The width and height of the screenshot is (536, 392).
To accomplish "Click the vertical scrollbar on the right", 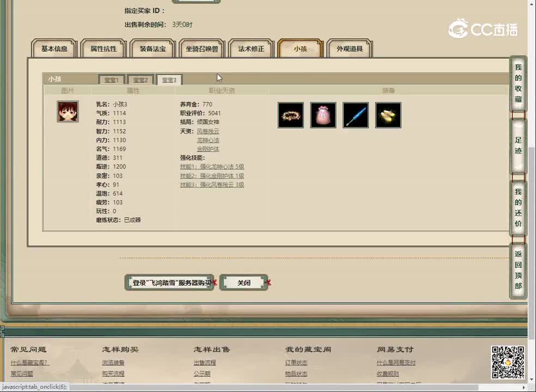I will [x=532, y=191].
